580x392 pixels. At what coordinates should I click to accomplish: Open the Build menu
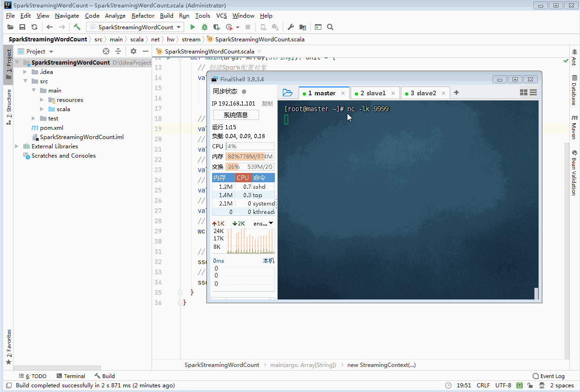pos(167,16)
